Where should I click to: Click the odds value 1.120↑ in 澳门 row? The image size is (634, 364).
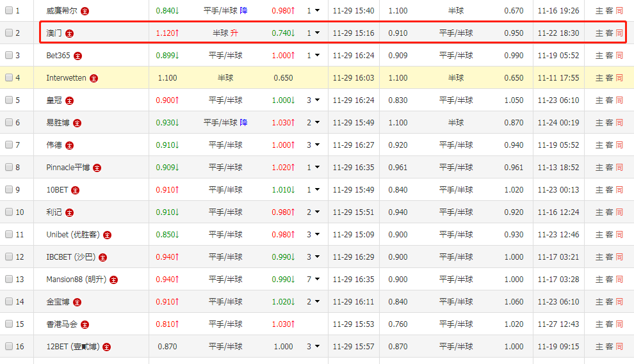167,33
